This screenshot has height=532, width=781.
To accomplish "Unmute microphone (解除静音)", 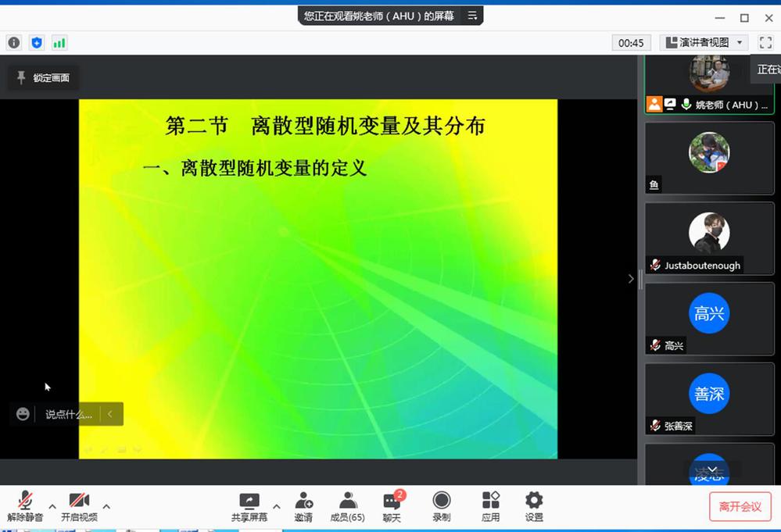I will [25, 506].
